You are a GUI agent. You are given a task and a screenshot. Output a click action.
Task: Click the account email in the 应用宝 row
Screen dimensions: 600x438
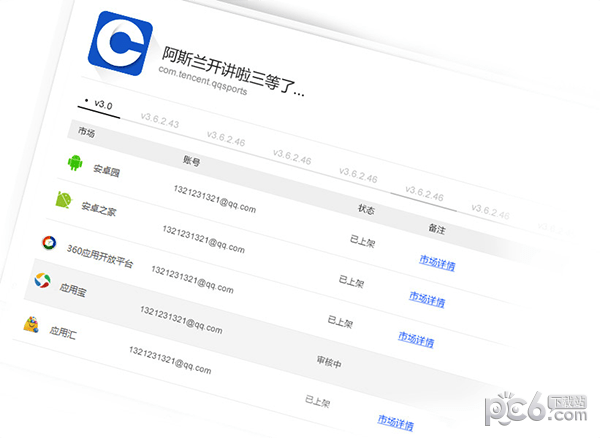181,320
